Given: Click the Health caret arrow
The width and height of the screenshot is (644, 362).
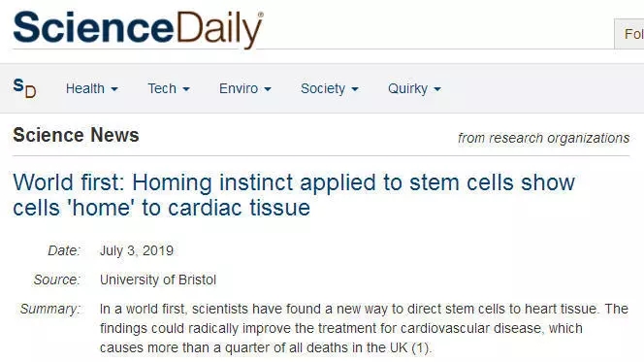Looking at the screenshot, I should [x=114, y=89].
